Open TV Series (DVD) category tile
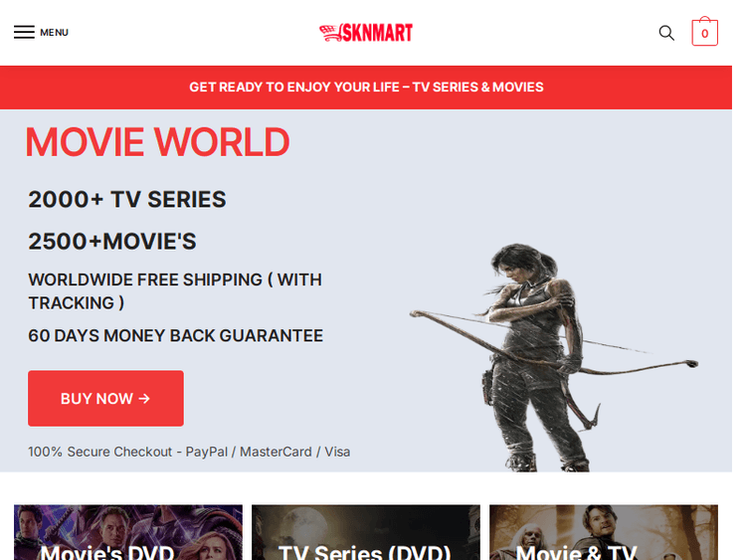 (x=366, y=532)
